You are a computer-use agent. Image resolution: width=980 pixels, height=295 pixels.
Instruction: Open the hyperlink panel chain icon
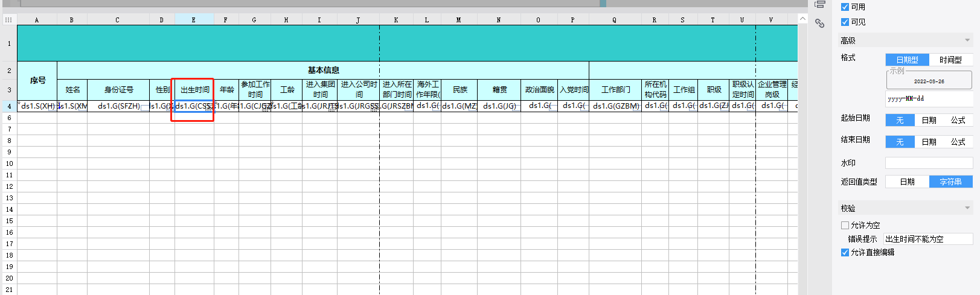tap(819, 24)
